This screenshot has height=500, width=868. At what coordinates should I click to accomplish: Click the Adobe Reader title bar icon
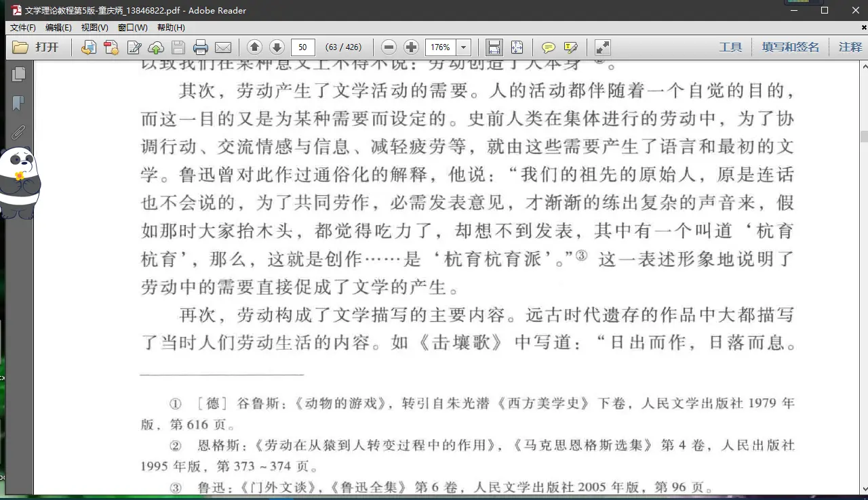(x=16, y=10)
